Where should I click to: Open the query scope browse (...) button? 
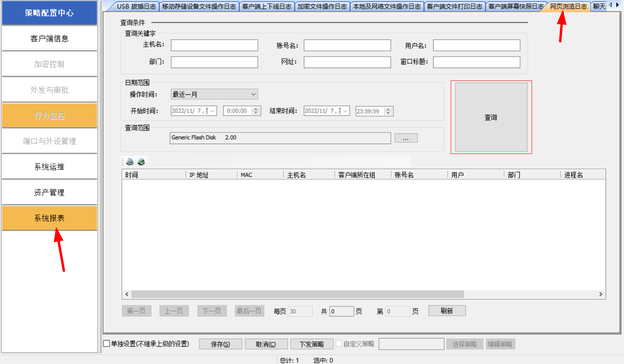pyautogui.click(x=406, y=138)
